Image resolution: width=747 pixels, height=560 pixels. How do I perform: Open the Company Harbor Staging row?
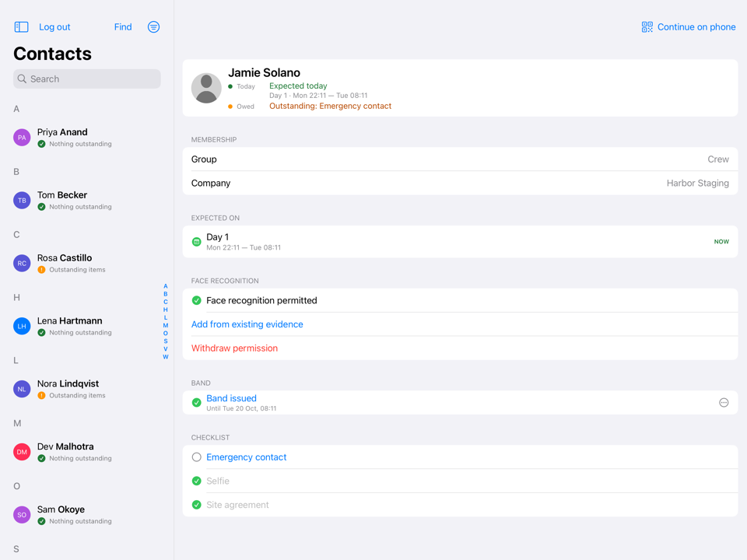460,183
